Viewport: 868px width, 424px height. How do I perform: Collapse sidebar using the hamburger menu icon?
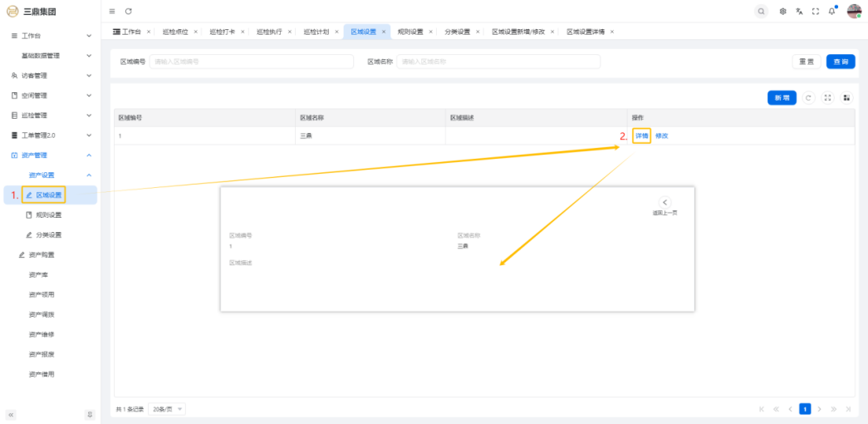[112, 11]
